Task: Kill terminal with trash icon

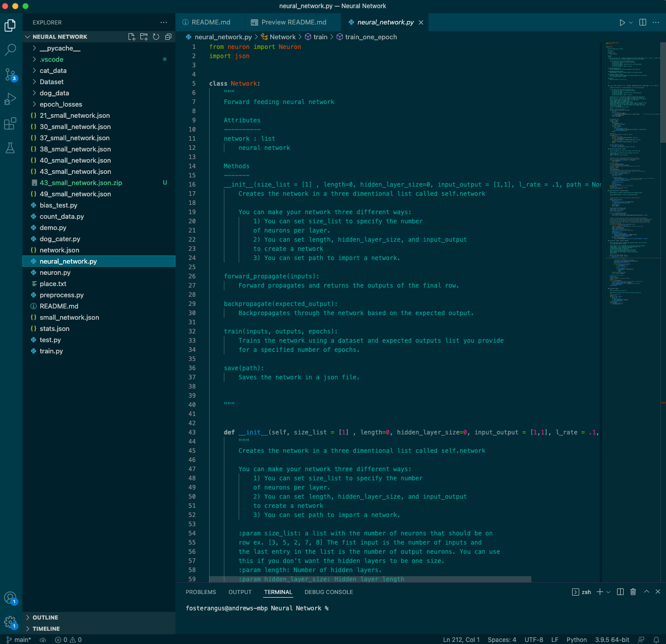Action: (633, 592)
